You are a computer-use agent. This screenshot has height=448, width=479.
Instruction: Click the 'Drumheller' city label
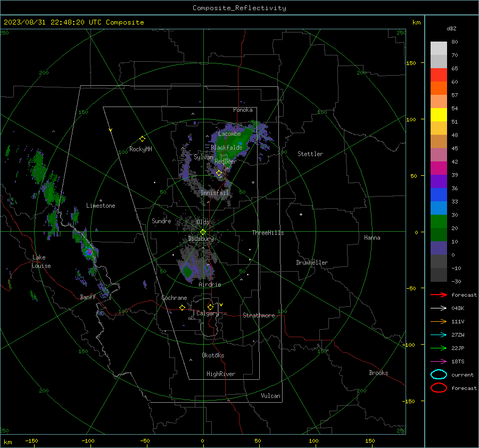point(312,263)
